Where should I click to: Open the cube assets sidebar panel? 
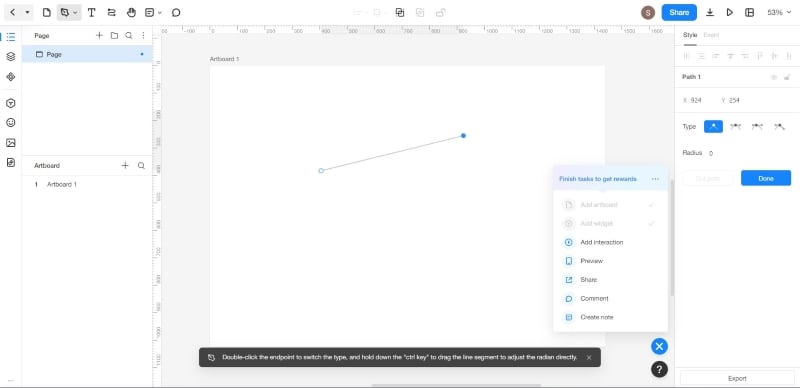11,103
